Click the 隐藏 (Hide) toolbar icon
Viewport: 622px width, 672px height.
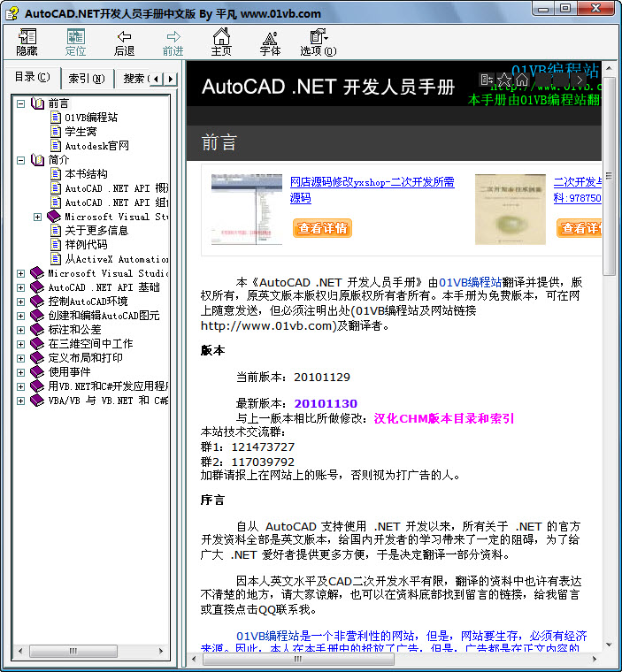[27, 42]
